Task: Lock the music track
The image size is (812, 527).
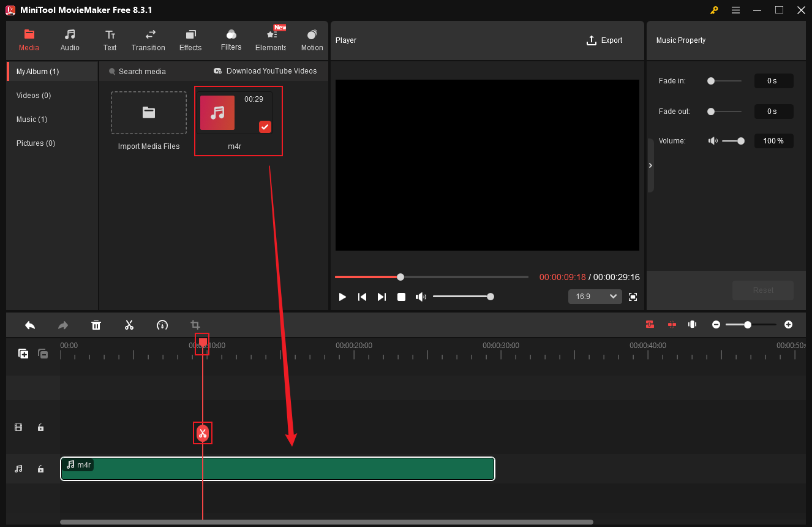Action: pos(40,469)
